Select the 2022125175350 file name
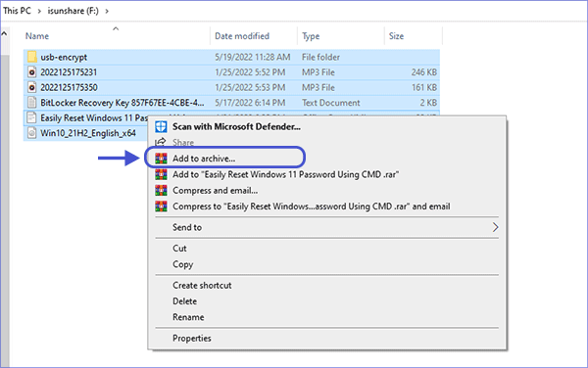This screenshot has width=588, height=368. coord(69,88)
